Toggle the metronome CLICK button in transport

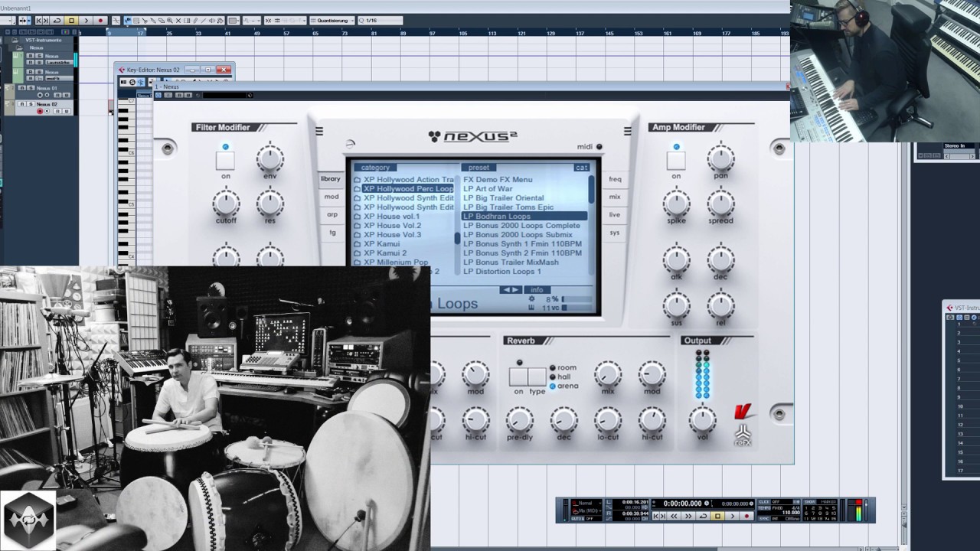[x=764, y=502]
